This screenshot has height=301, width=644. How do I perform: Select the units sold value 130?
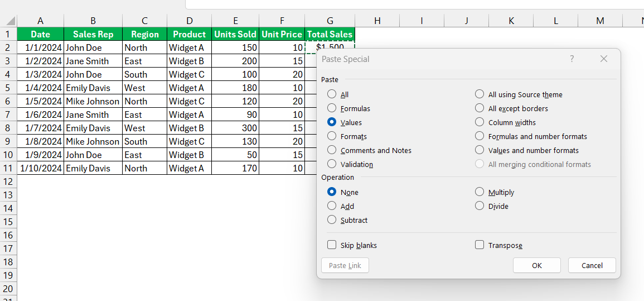tap(235, 141)
